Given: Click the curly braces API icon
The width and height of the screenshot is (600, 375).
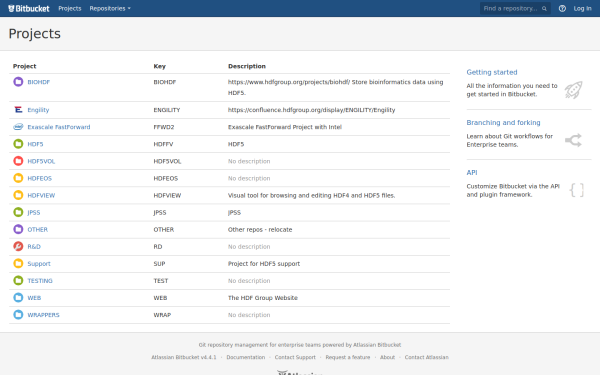Looking at the screenshot, I should pyautogui.click(x=577, y=190).
